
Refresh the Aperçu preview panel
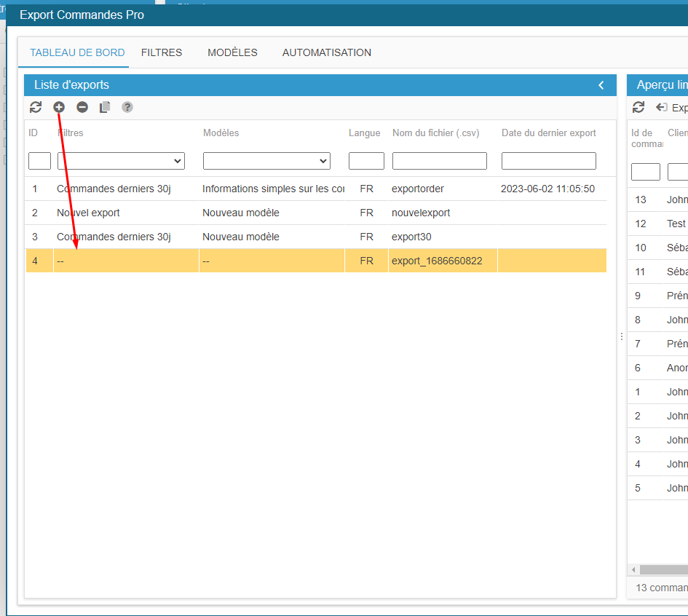(638, 107)
